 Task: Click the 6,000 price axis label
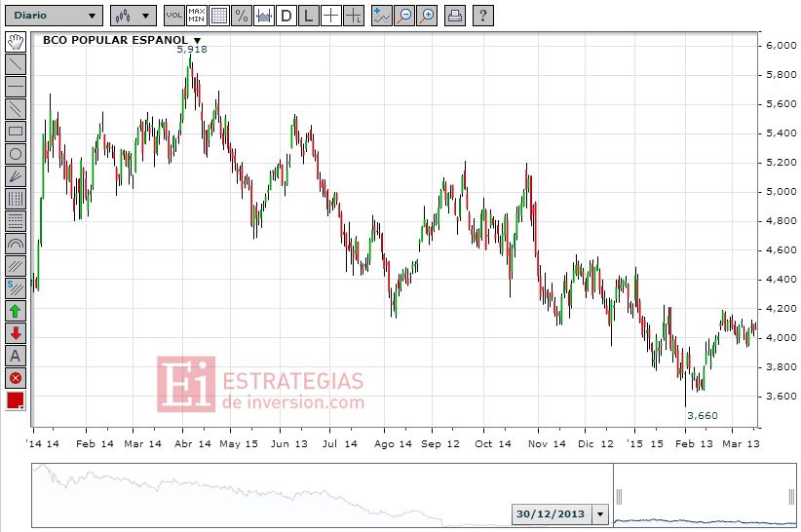coord(782,46)
